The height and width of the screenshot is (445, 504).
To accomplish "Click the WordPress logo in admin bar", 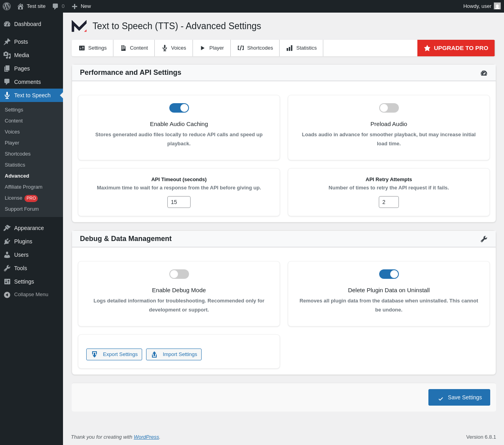I will [7, 6].
